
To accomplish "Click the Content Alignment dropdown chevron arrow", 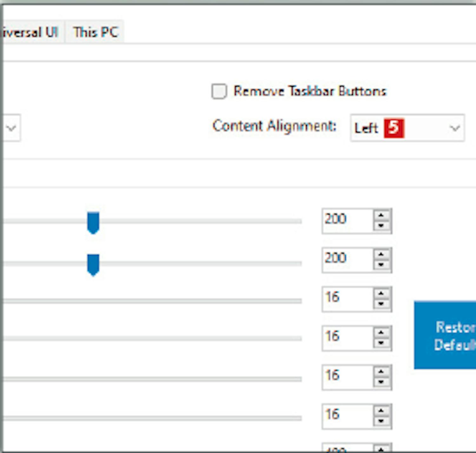I will (455, 128).
